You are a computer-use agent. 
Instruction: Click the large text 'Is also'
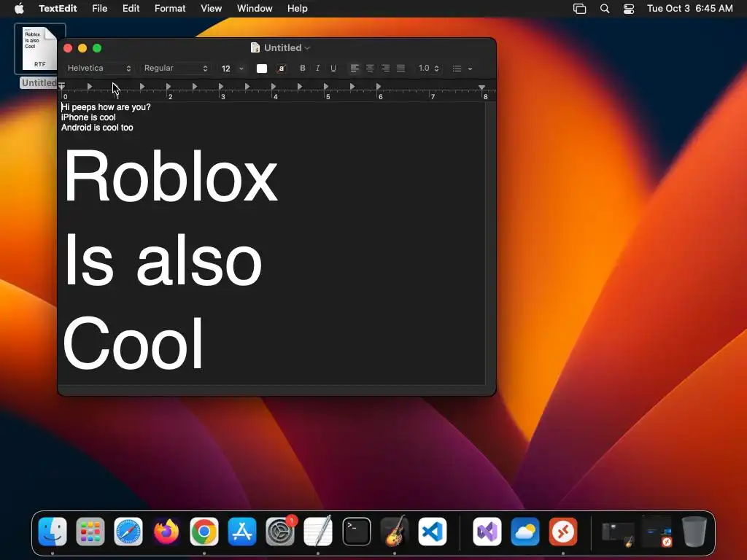[163, 260]
